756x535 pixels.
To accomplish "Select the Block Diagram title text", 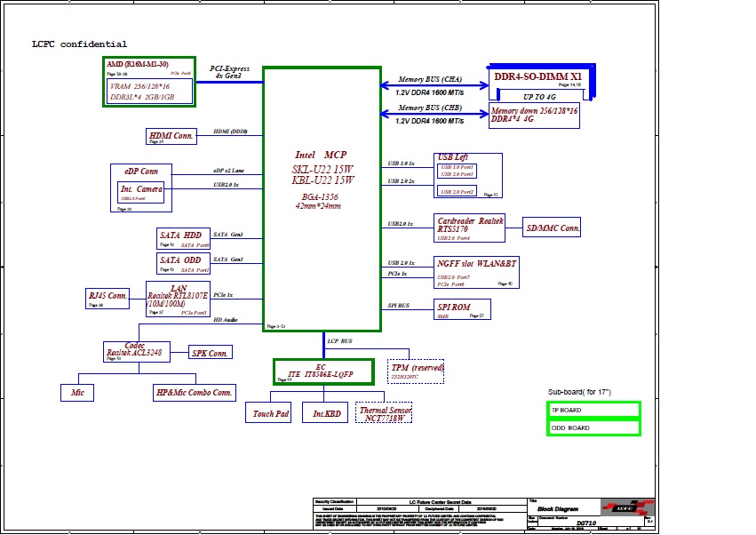I will pos(558,509).
